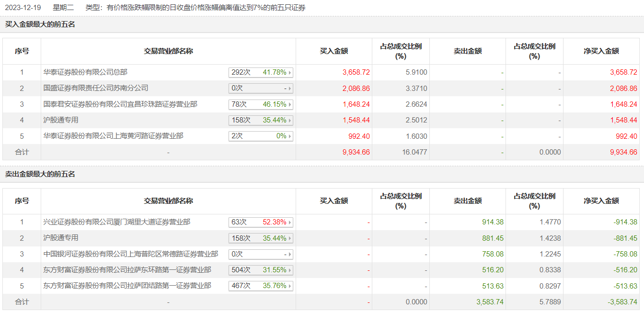Expand 78次 46.15% box for 国泰君安宜昌珍珠路
Viewport: 644px width, 312px height.
point(261,104)
